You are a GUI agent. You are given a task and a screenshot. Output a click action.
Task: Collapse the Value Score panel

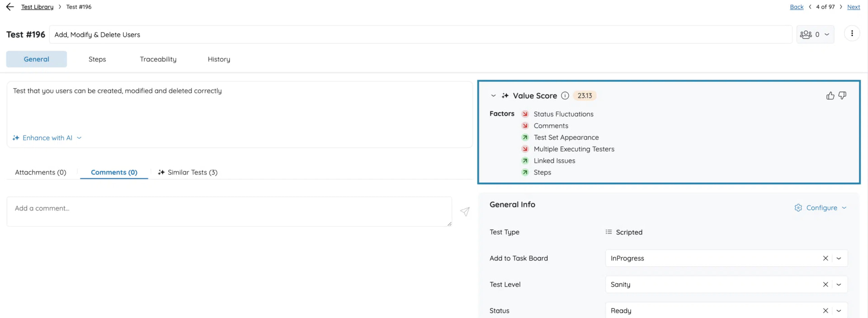coord(493,96)
